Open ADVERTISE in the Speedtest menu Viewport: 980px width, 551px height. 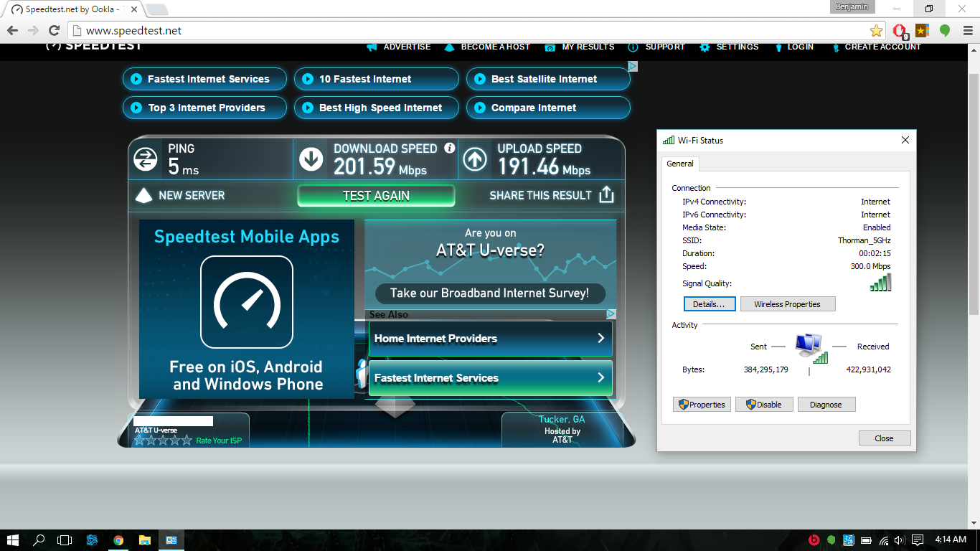click(x=399, y=47)
